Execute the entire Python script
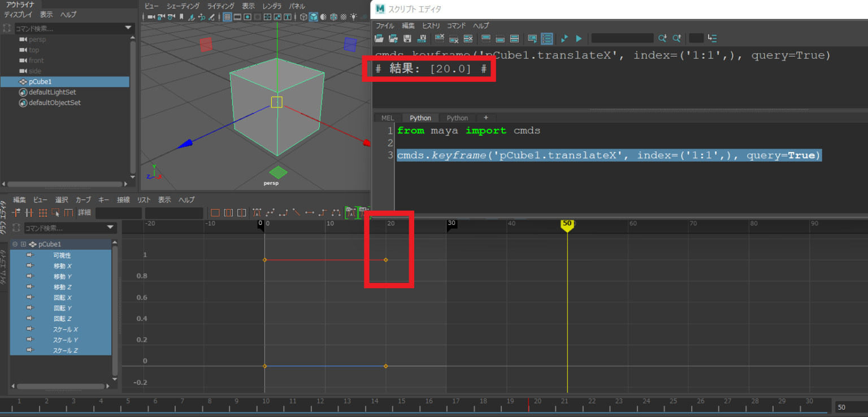Screen dimensions: 868x417 point(578,38)
